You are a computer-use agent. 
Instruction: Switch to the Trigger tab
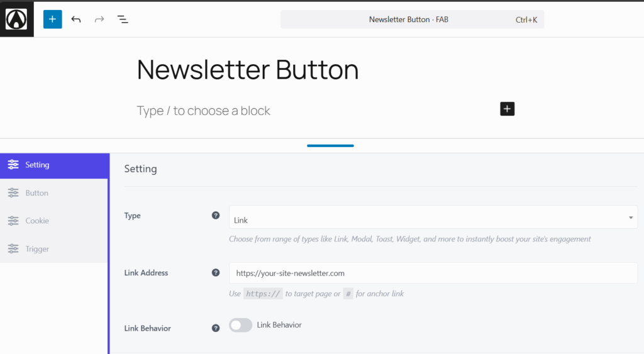point(54,249)
